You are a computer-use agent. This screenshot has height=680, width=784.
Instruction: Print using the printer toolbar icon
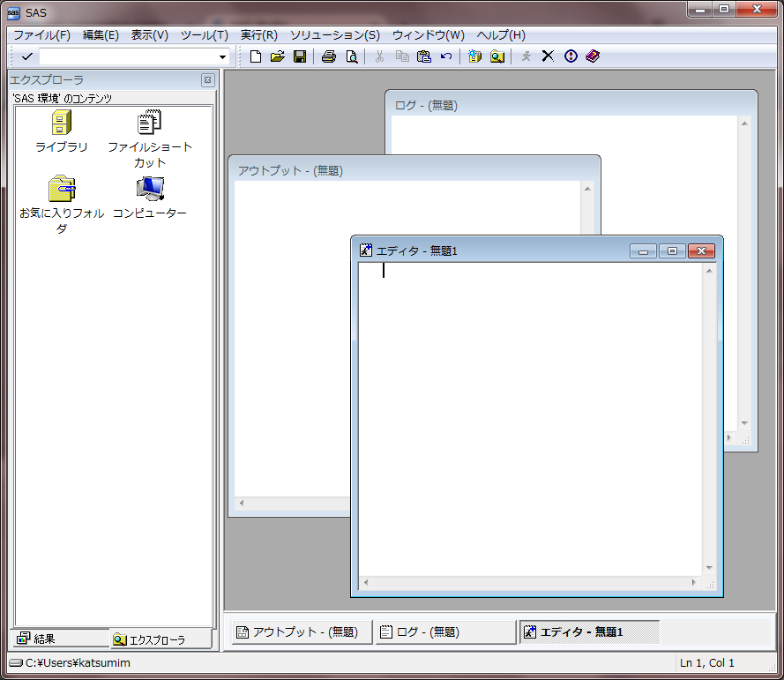coord(328,56)
